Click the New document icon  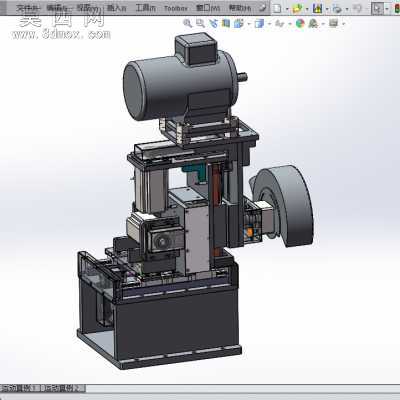pos(277,9)
